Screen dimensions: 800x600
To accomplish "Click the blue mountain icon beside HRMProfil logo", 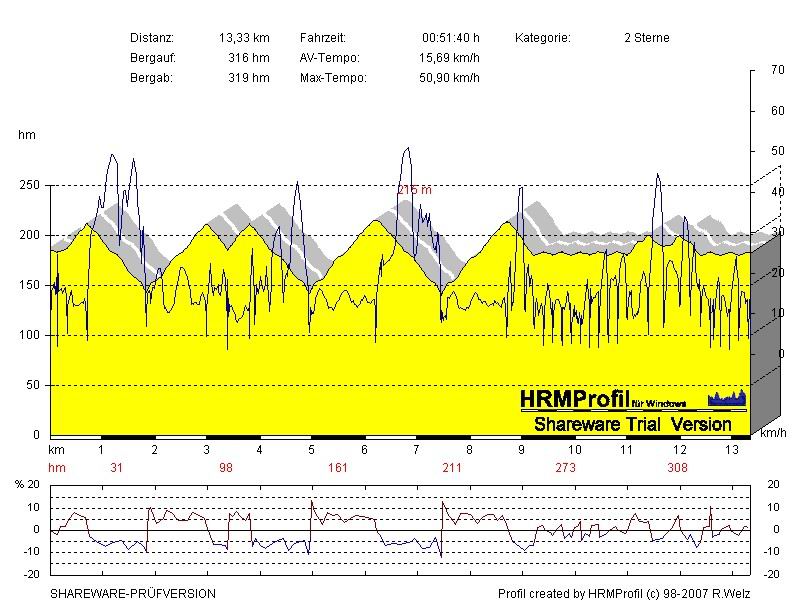I will (x=727, y=399).
